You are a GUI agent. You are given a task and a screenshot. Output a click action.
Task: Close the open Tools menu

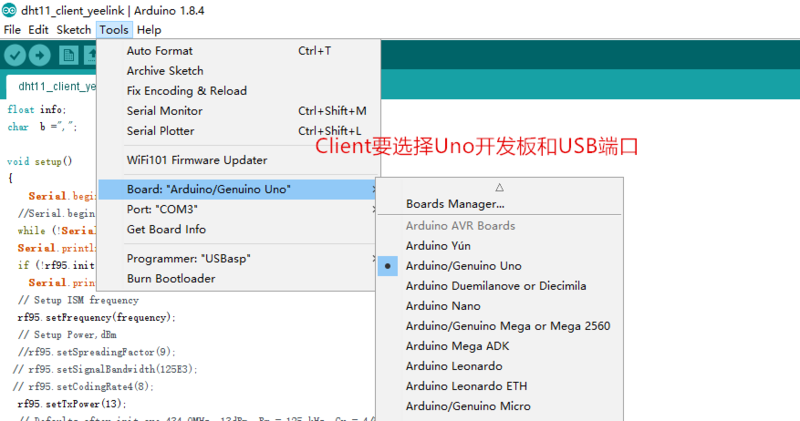[x=114, y=30]
